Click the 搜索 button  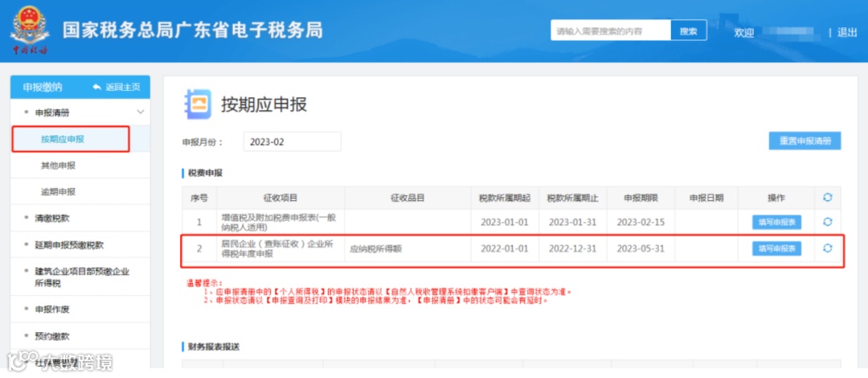(x=689, y=31)
